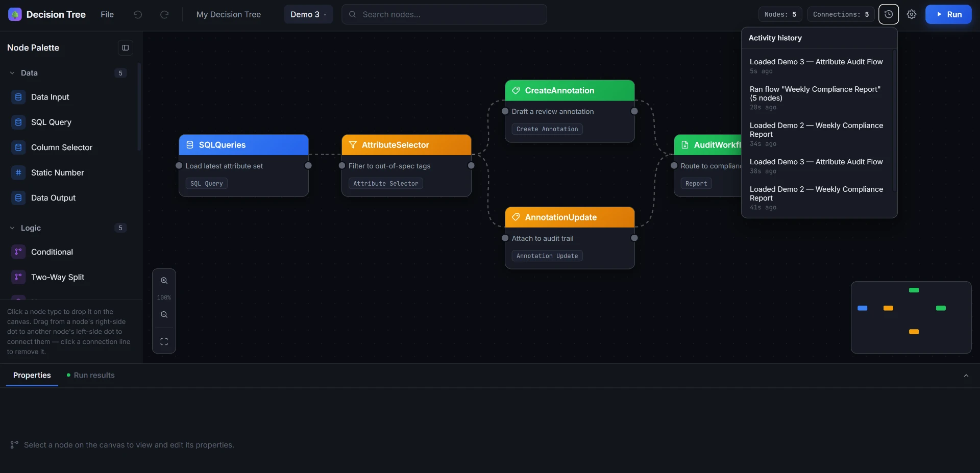The image size is (980, 473).
Task: Select the Two-Way Split icon
Action: click(x=18, y=277)
